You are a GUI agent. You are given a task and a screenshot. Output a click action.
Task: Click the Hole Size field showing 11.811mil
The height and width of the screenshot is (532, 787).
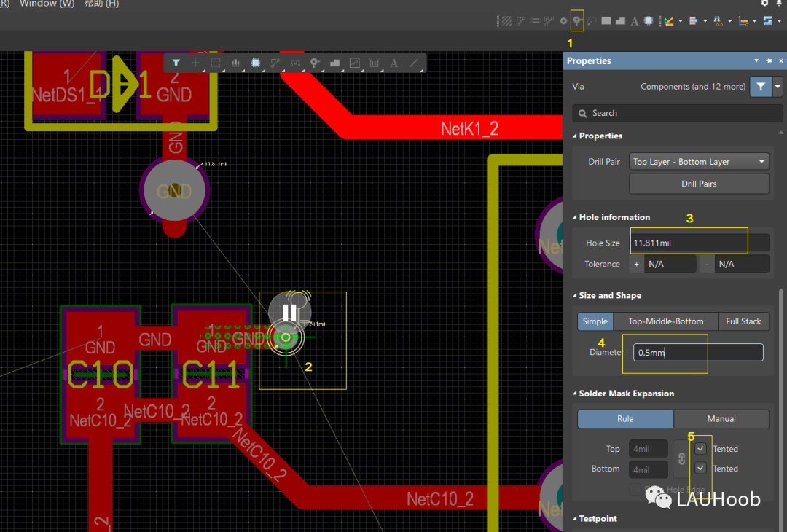click(699, 243)
